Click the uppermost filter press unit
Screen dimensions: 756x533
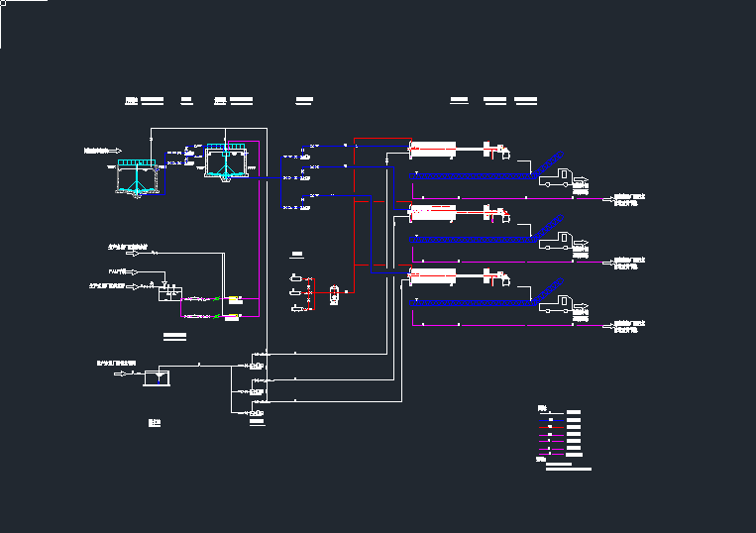[433, 150]
